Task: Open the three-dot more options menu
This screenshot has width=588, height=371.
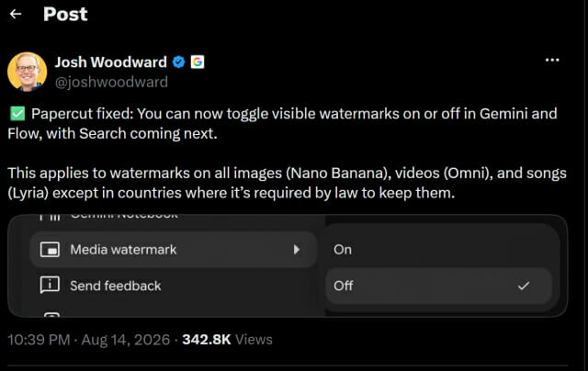Action: coord(552,60)
